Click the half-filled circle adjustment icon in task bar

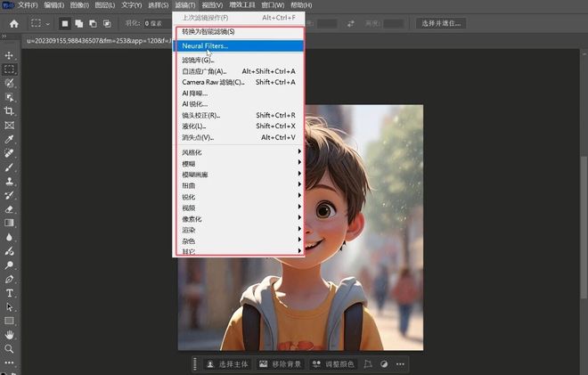coord(384,364)
